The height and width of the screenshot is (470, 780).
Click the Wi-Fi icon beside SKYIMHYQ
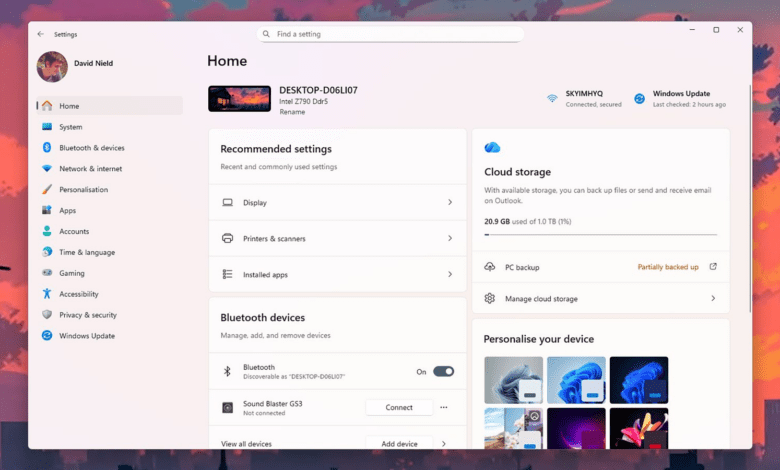click(x=552, y=98)
